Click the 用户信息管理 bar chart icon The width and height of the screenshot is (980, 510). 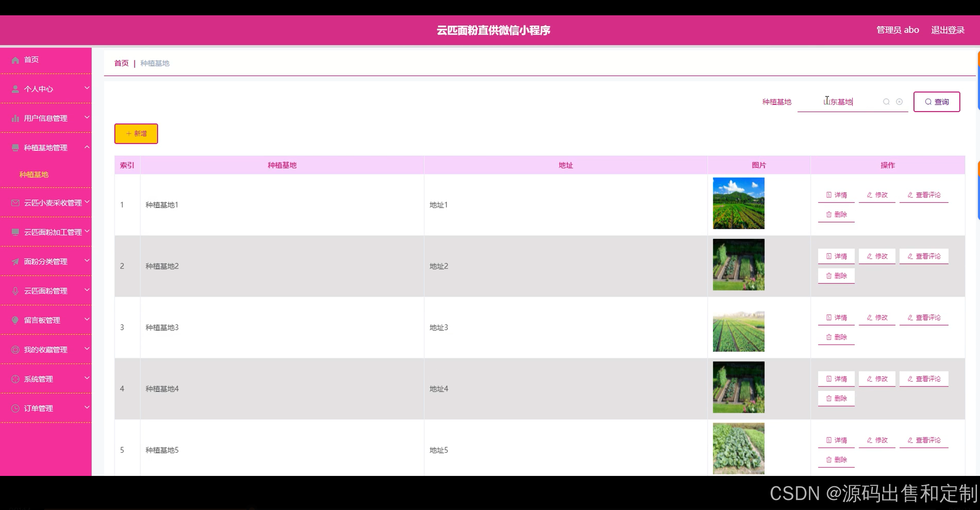click(15, 119)
